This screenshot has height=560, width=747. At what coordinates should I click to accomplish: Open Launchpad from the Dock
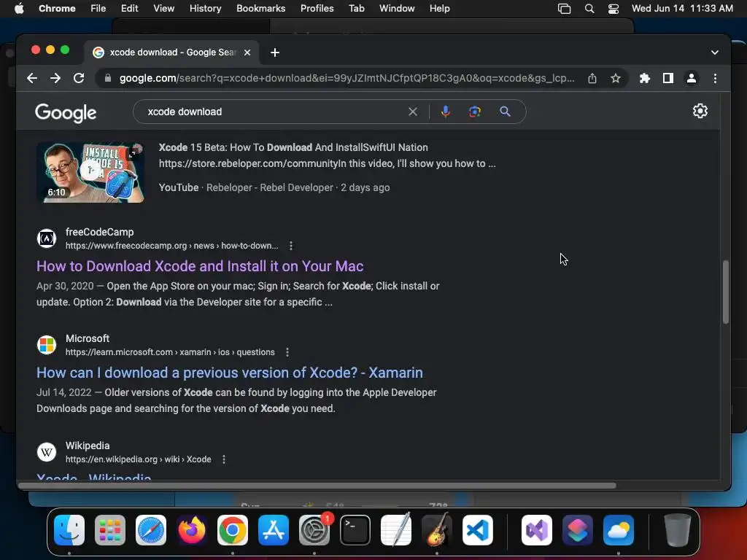click(x=110, y=530)
